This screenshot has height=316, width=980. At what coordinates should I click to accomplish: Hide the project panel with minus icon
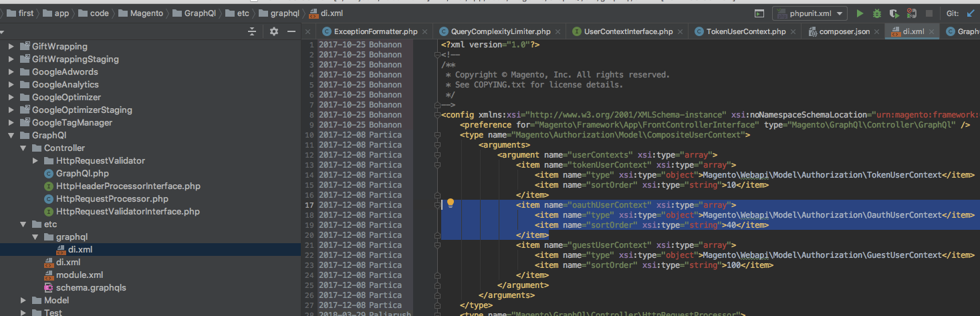[291, 31]
